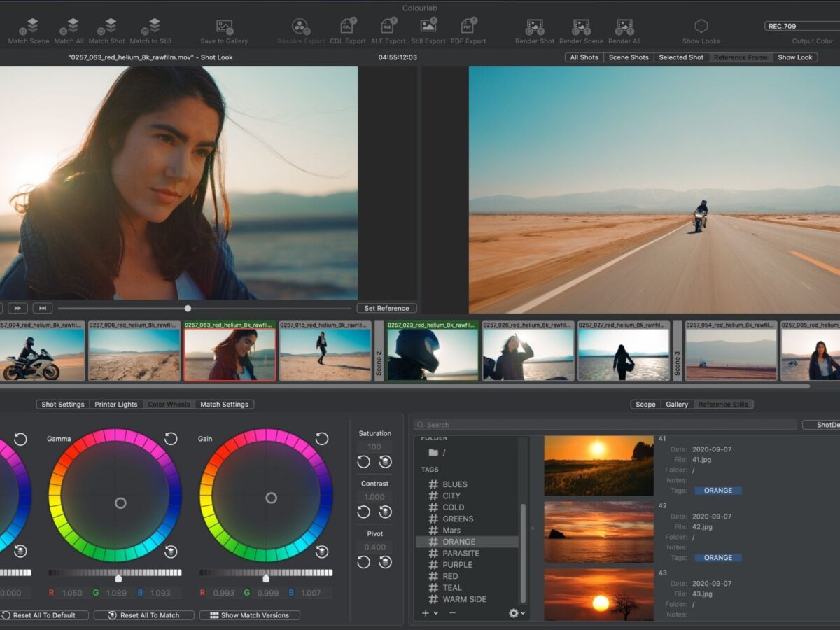The width and height of the screenshot is (840, 630).
Task: Click the CDL Export icon
Action: [x=348, y=27]
